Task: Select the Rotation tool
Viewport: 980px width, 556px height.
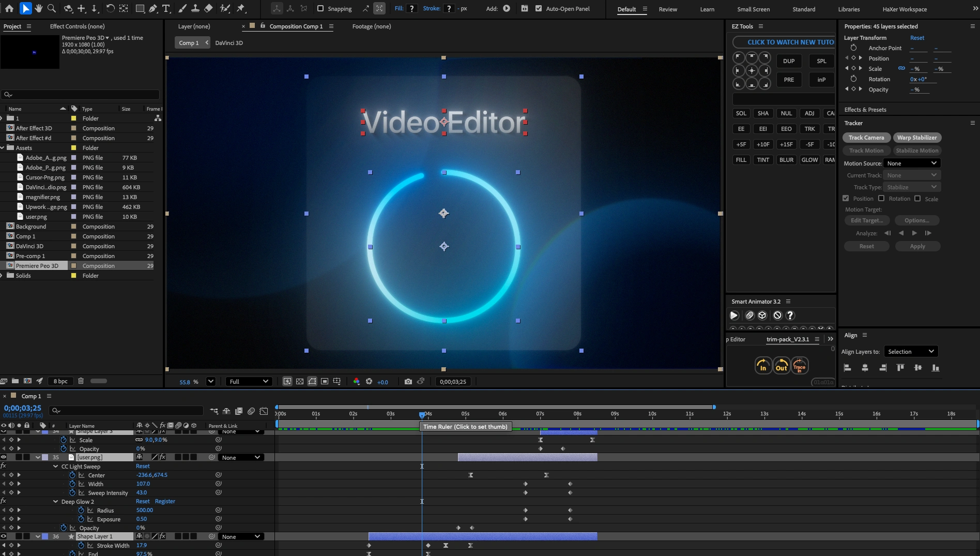Action: pos(110,9)
